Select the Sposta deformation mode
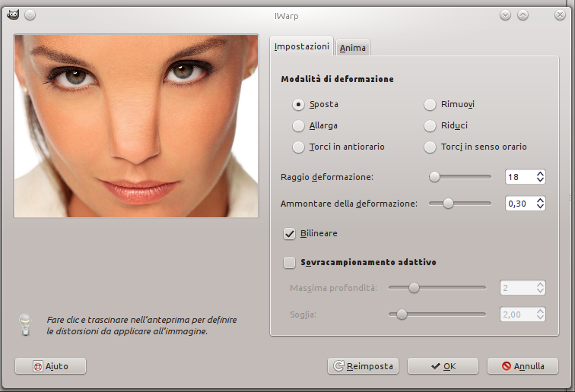The width and height of the screenshot is (575, 392). tap(298, 104)
